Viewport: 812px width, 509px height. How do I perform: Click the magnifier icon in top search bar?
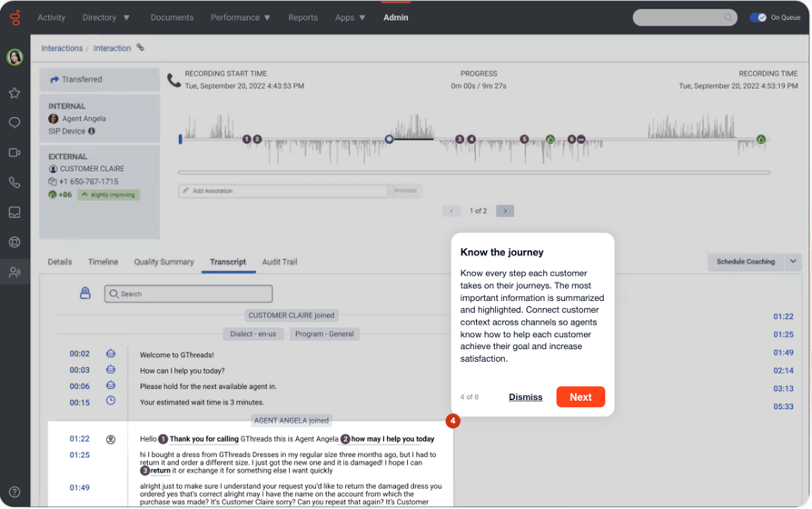pos(728,17)
